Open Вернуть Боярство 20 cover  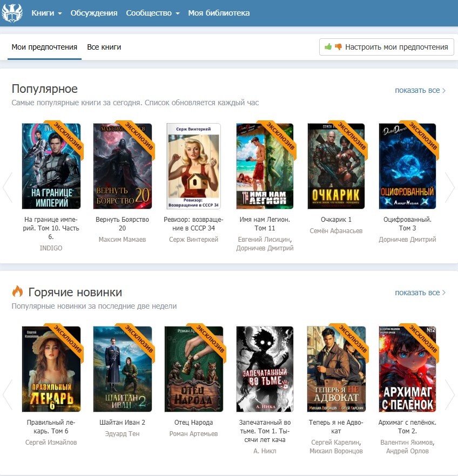tap(123, 166)
